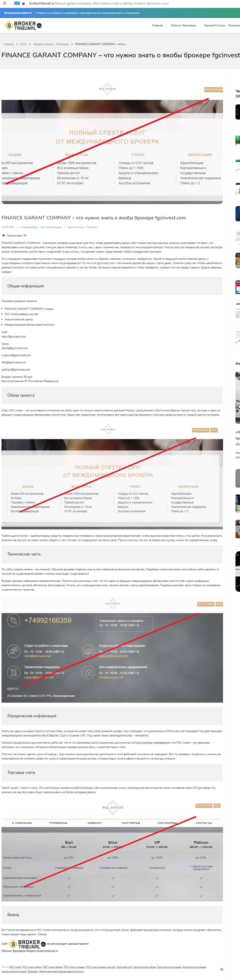Click the lock icon beside the URL
Screen dimensions: 240x980
click(24, 3)
